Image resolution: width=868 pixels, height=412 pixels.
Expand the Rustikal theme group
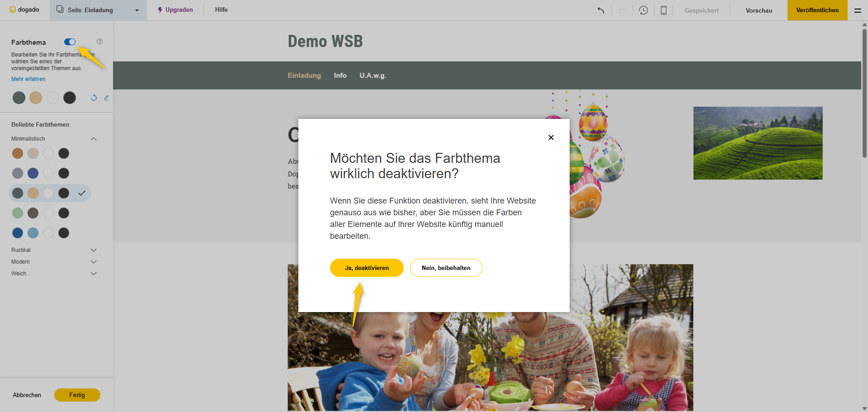click(x=94, y=250)
